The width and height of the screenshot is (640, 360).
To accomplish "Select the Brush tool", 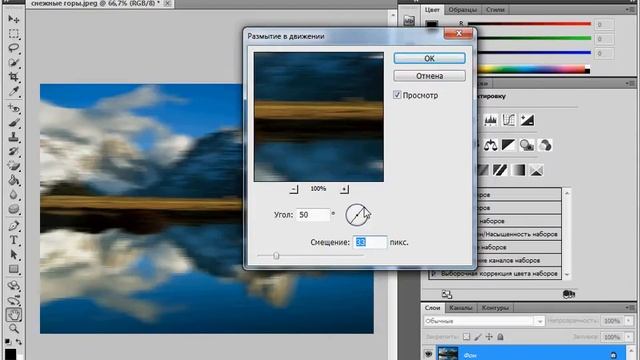I will 13,123.
